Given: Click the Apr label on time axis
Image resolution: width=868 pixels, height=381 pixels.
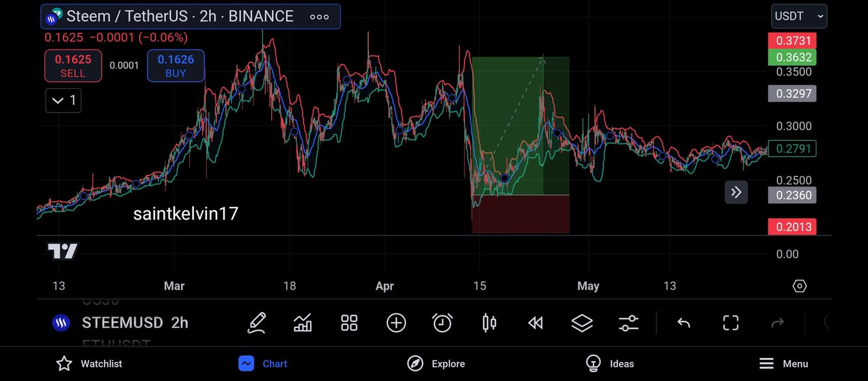Looking at the screenshot, I should (x=384, y=286).
